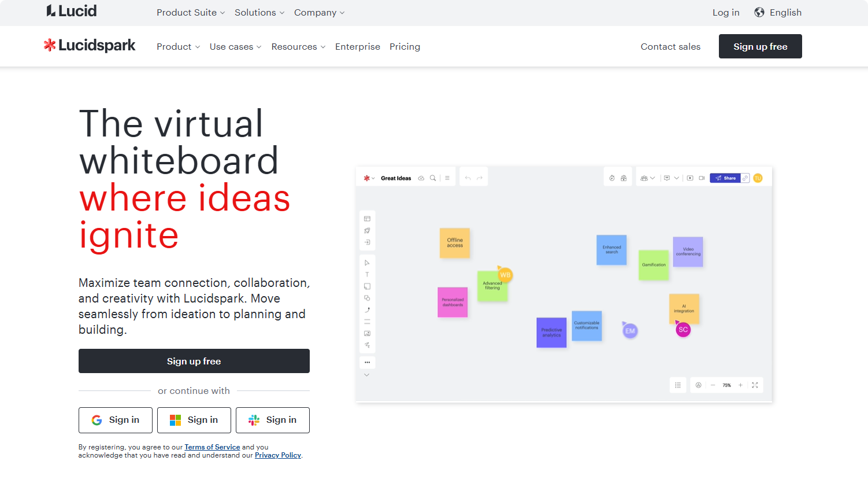Click the list outline icon near zoom controls
Image resolution: width=868 pixels, height=494 pixels.
(x=678, y=385)
